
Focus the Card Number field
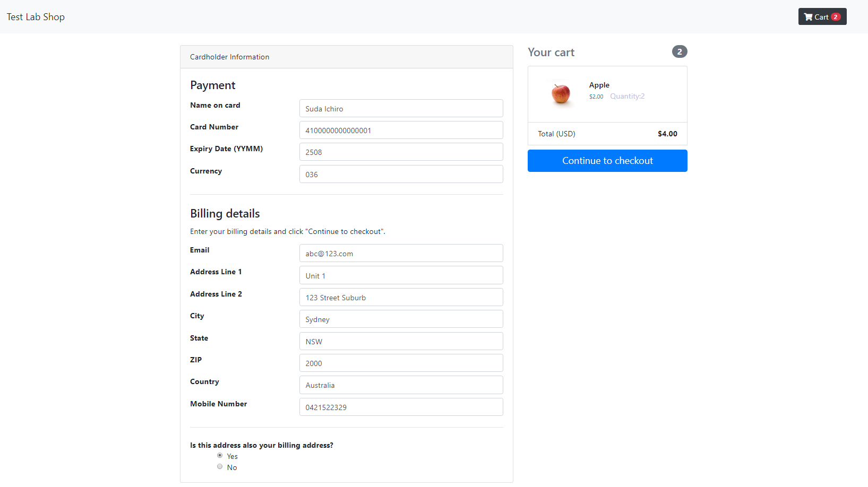[401, 130]
